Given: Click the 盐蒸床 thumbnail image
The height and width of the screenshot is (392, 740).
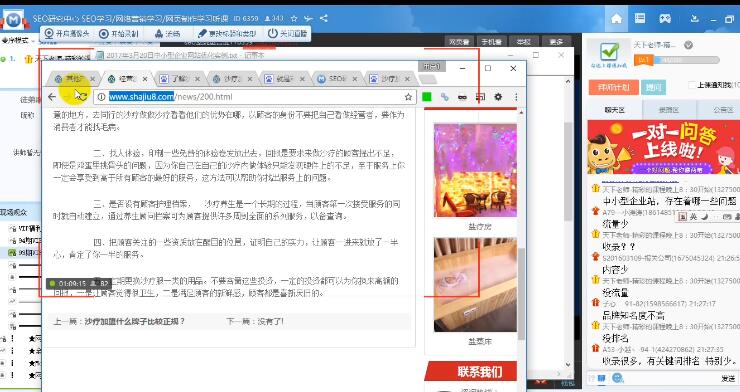Looking at the screenshot, I should pyautogui.click(x=475, y=285).
